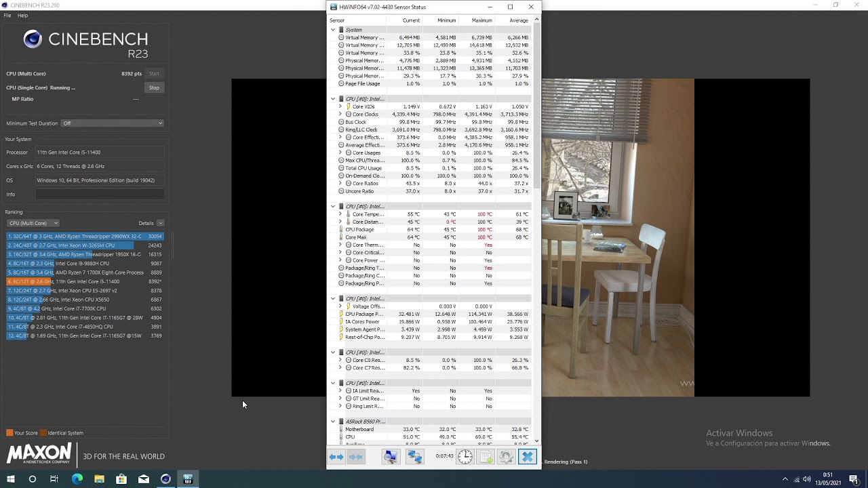Click the Cinebench logo sphere icon

33,39
